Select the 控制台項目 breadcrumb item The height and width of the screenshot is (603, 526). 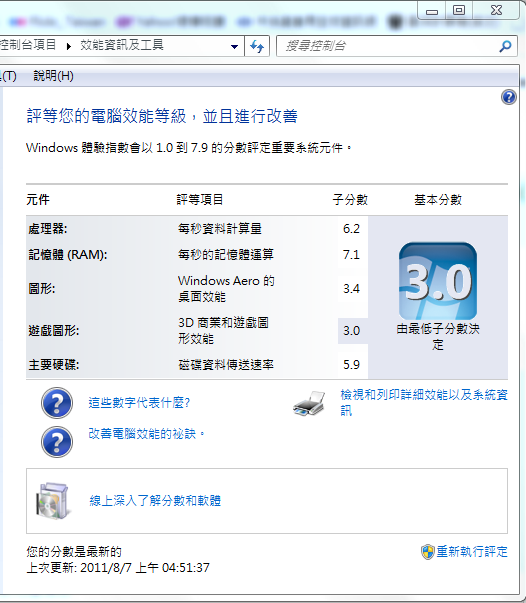pos(28,45)
